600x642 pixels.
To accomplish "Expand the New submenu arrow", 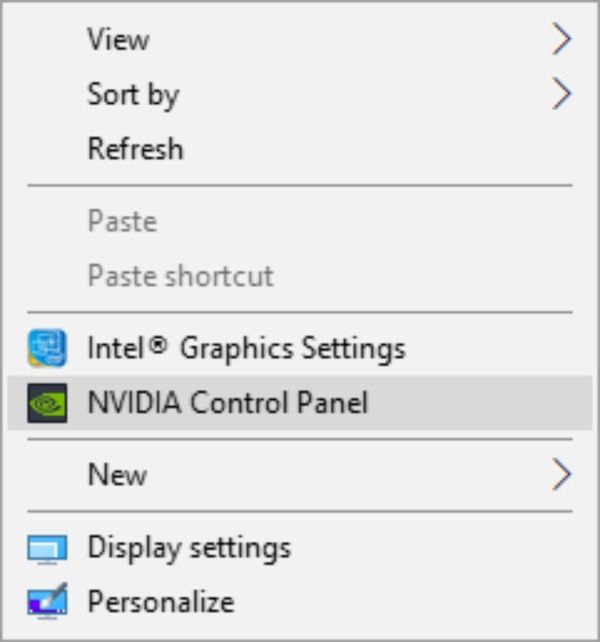I will coord(561,474).
